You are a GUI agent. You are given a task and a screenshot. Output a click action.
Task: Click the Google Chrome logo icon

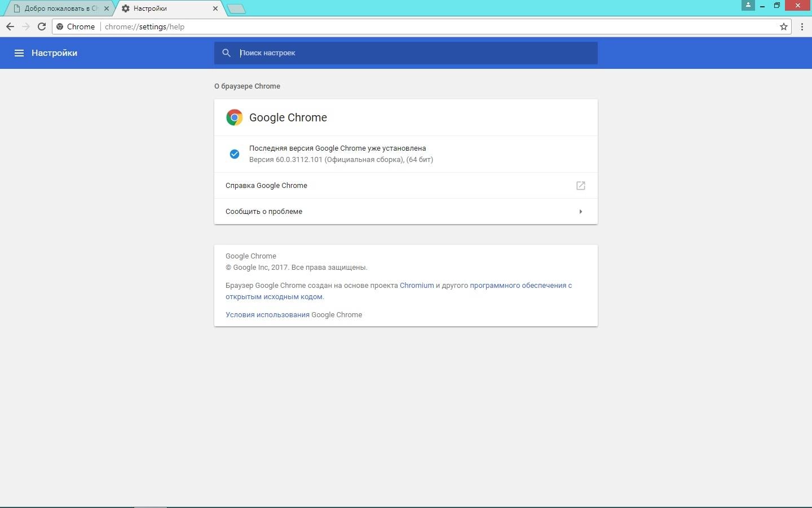coord(235,117)
